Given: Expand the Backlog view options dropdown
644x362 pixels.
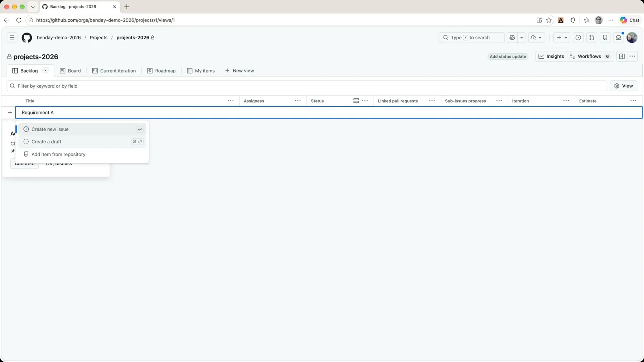Looking at the screenshot, I should pyautogui.click(x=45, y=70).
